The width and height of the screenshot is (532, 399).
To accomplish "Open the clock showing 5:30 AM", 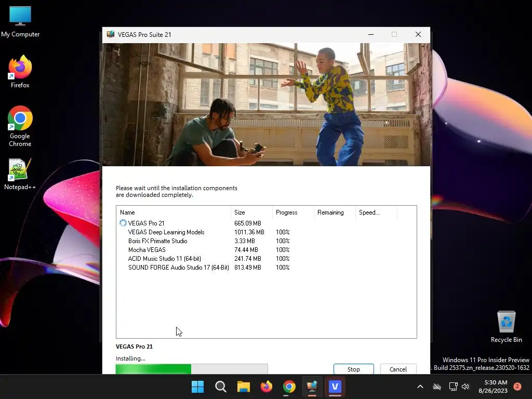I will 493,387.
